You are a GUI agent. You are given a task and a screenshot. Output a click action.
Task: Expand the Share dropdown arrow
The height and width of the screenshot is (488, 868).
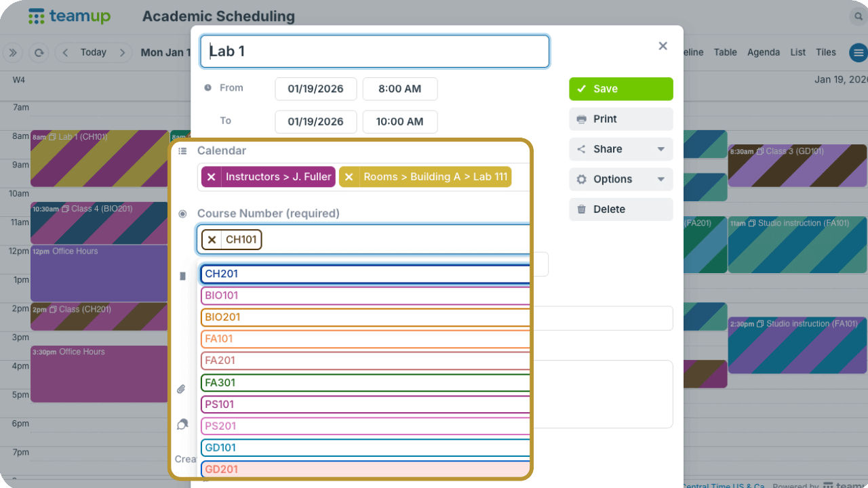660,149
